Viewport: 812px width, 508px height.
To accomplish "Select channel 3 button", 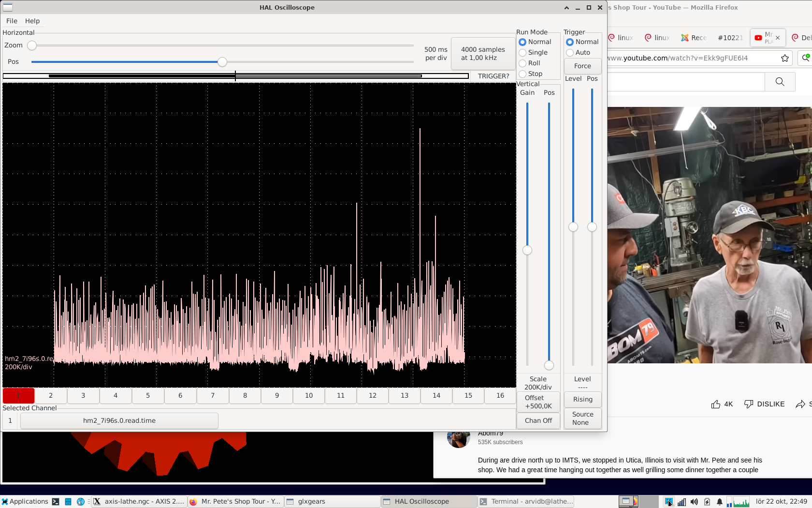I will [x=83, y=395].
